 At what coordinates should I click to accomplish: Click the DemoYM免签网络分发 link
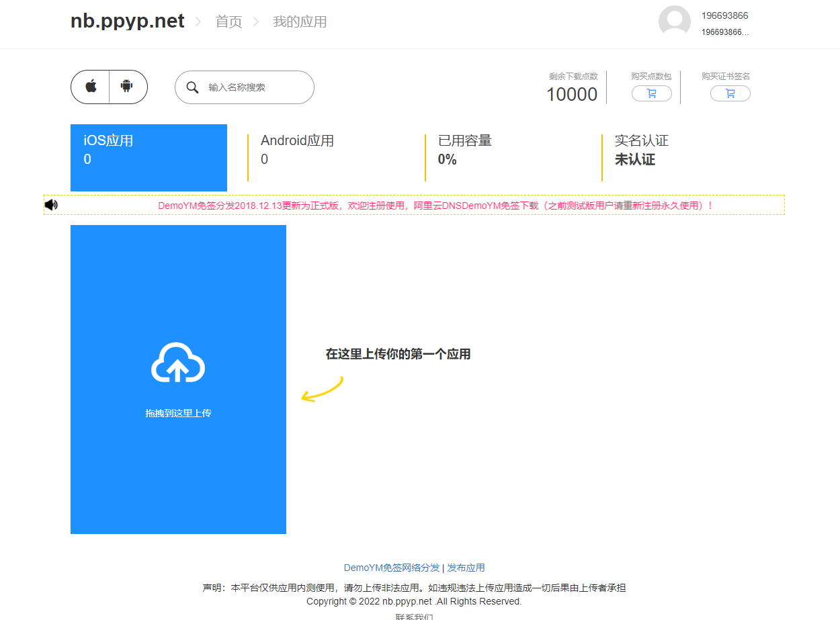(x=391, y=568)
